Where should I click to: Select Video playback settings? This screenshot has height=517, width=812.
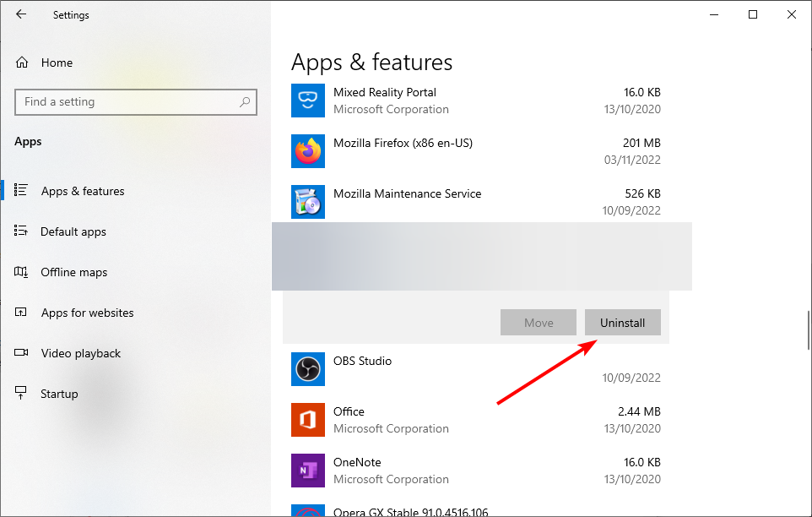pos(81,353)
